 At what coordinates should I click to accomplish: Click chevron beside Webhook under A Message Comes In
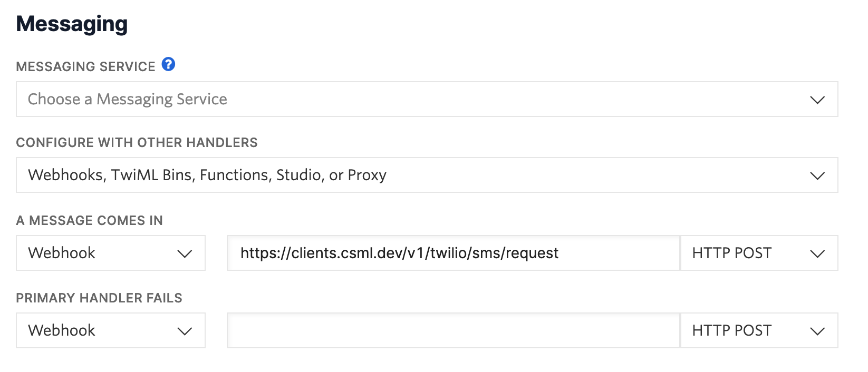185,253
